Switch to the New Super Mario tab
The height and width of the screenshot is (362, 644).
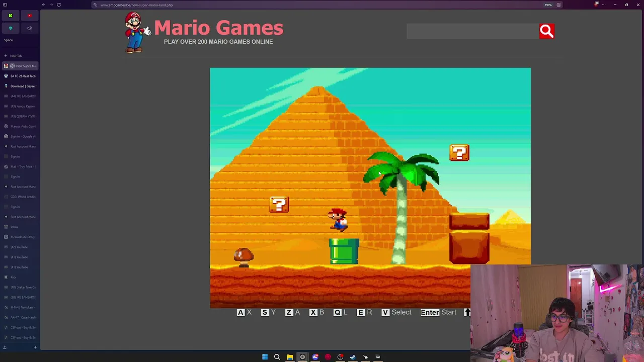click(20, 66)
